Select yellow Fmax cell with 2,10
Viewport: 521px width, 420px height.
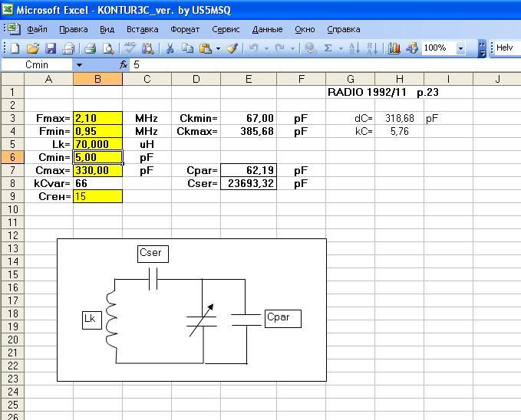click(x=97, y=118)
